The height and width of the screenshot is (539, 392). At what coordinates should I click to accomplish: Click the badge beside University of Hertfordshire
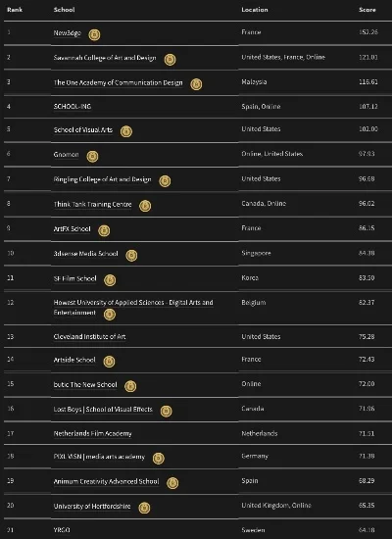tap(144, 508)
